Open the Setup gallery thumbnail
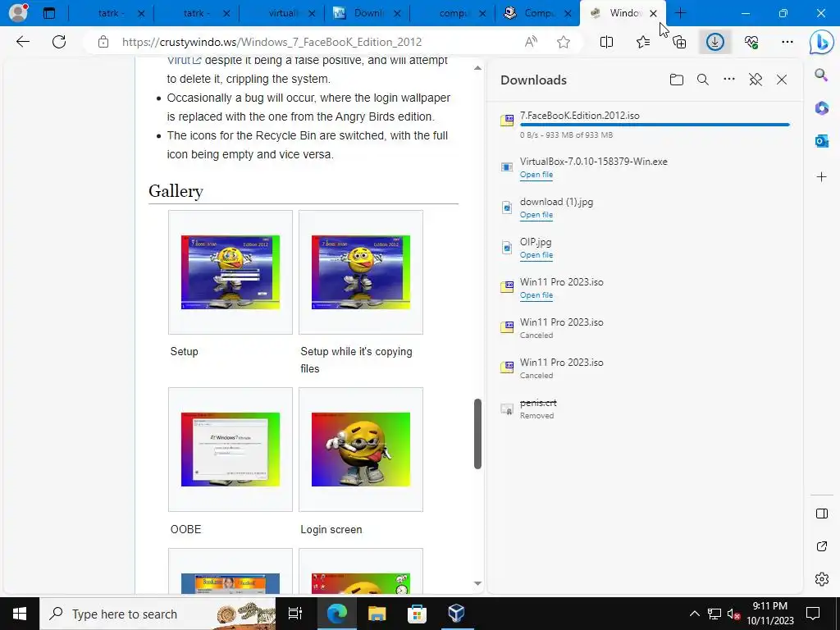Viewport: 840px width, 630px height. pos(231,272)
